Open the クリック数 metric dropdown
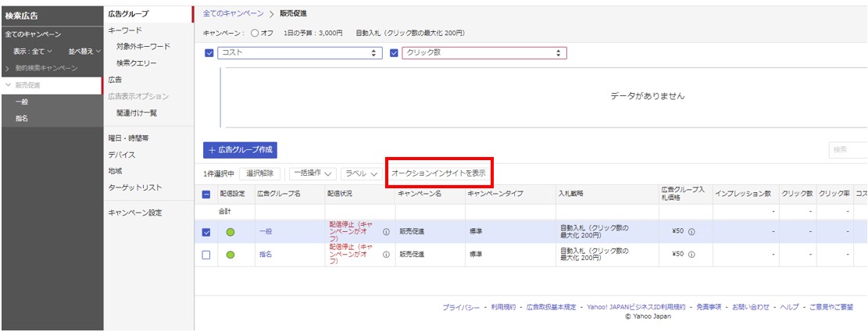868x332 pixels. [484, 53]
